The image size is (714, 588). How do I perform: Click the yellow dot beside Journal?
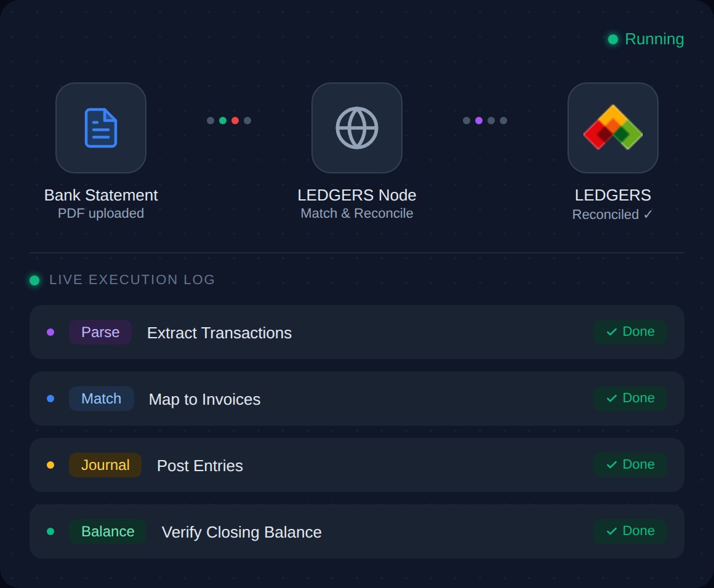pos(50,465)
